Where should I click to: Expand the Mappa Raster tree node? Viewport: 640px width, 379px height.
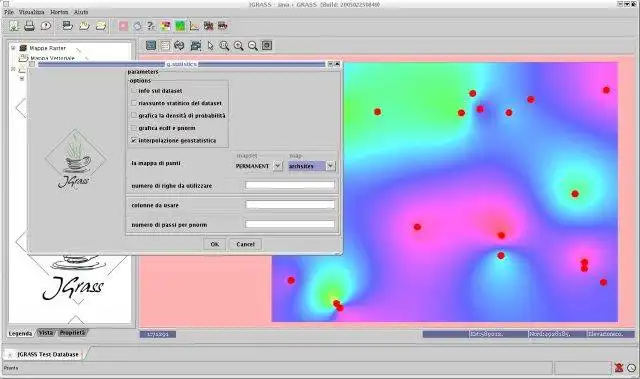(13, 48)
